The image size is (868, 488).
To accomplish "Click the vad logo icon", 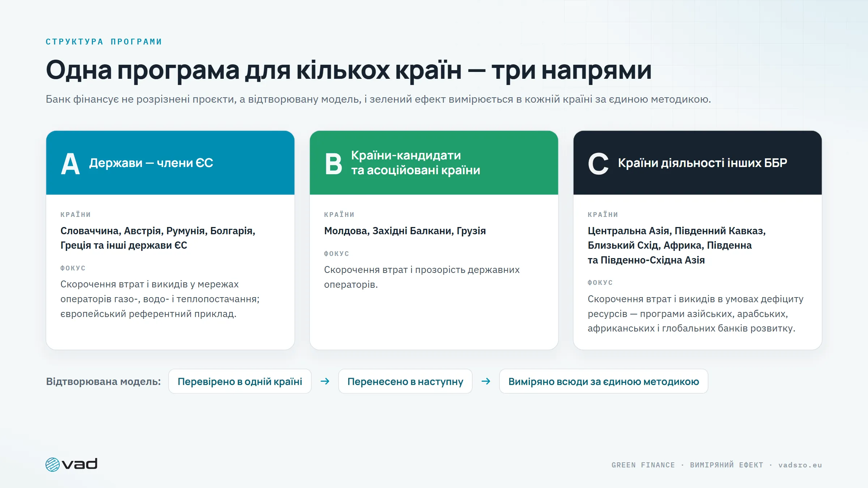I will coord(53,465).
